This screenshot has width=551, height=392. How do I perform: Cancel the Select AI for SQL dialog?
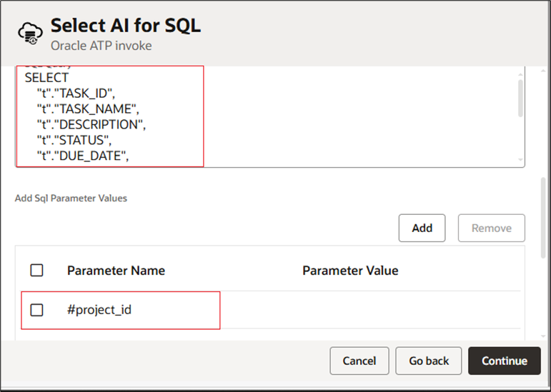pyautogui.click(x=359, y=361)
